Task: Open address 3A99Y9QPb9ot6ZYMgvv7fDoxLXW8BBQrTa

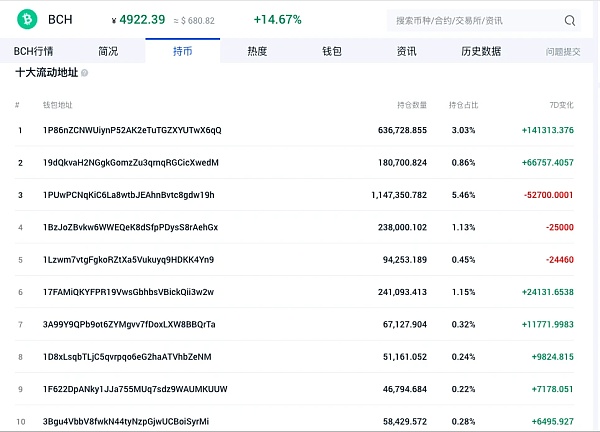Action: point(129,324)
